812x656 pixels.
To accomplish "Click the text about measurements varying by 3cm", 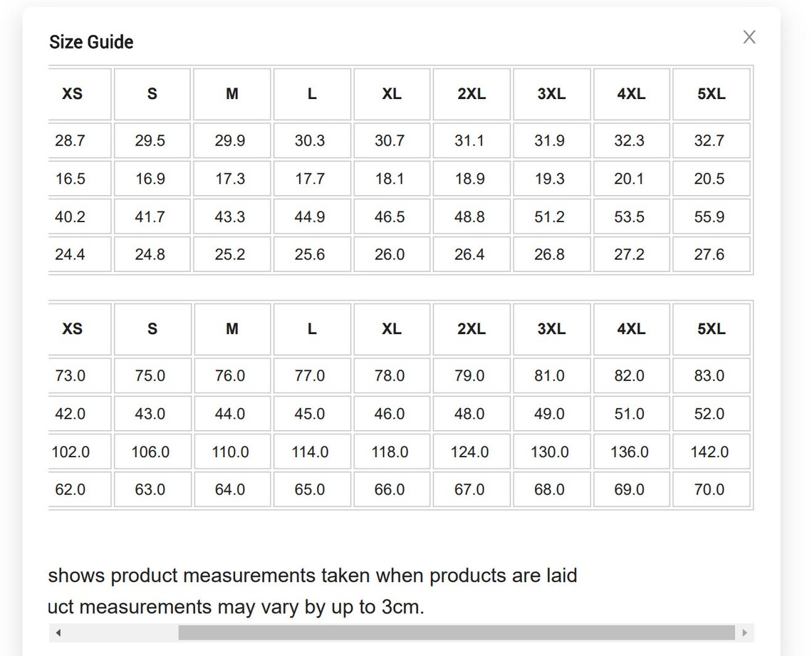I will (236, 607).
